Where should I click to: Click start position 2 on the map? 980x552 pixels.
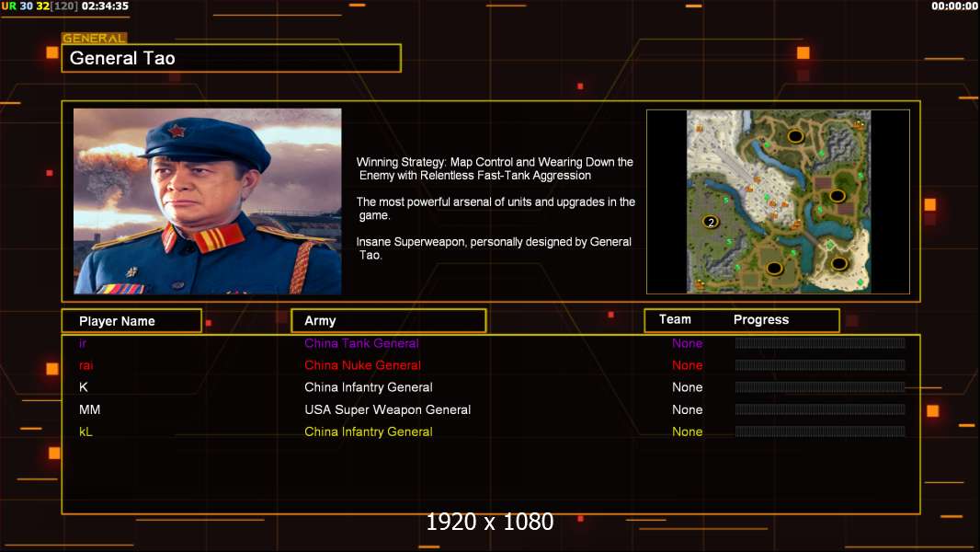click(x=711, y=222)
